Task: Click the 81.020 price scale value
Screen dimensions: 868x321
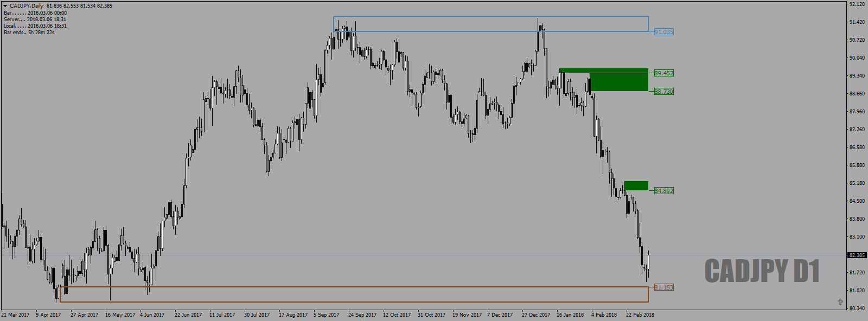Action: point(857,291)
